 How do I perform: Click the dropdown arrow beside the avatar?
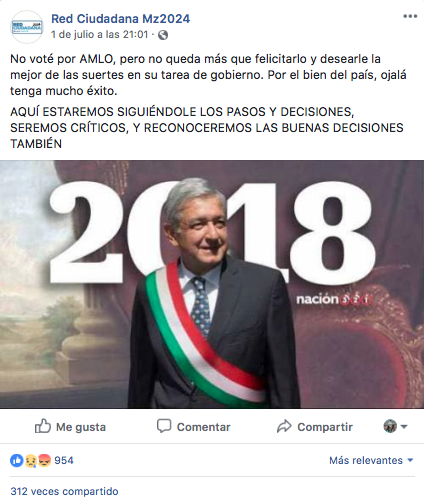pyautogui.click(x=404, y=426)
